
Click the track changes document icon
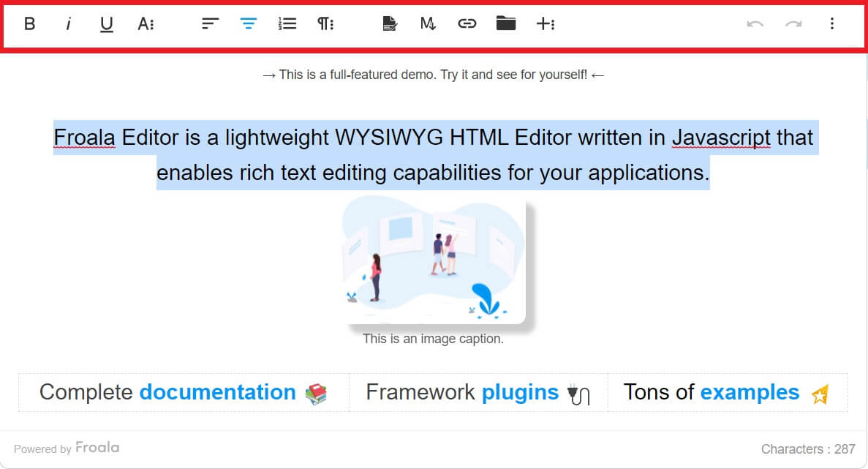390,24
